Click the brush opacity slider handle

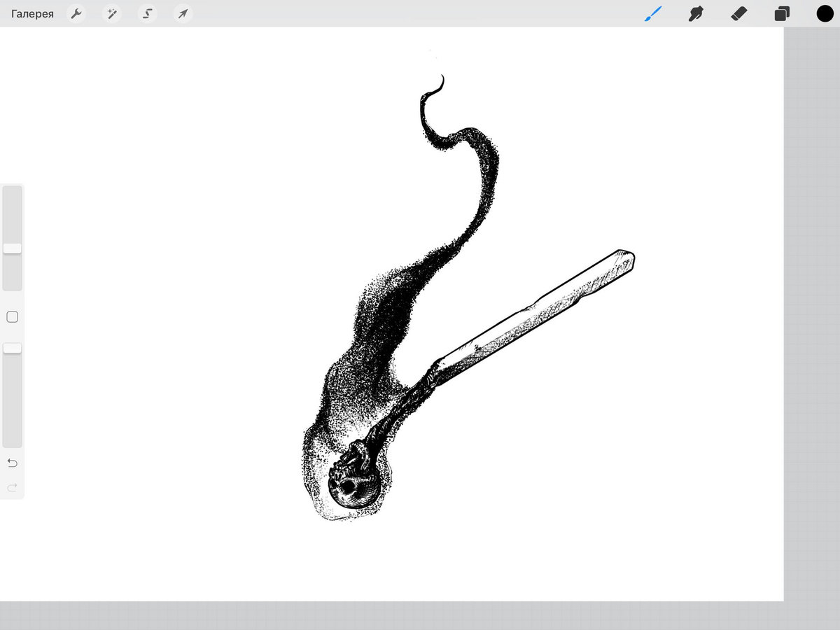tap(12, 348)
